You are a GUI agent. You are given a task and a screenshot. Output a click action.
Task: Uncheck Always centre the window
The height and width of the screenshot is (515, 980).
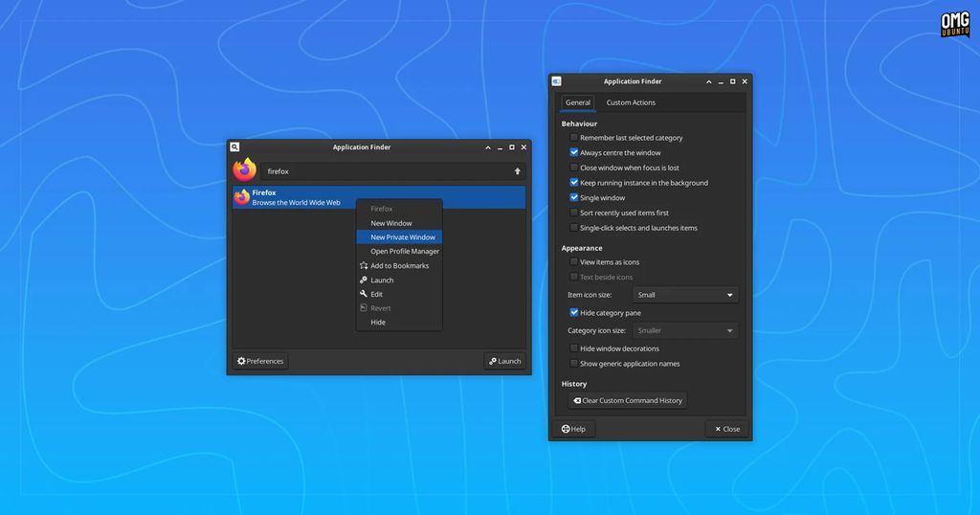tap(574, 152)
